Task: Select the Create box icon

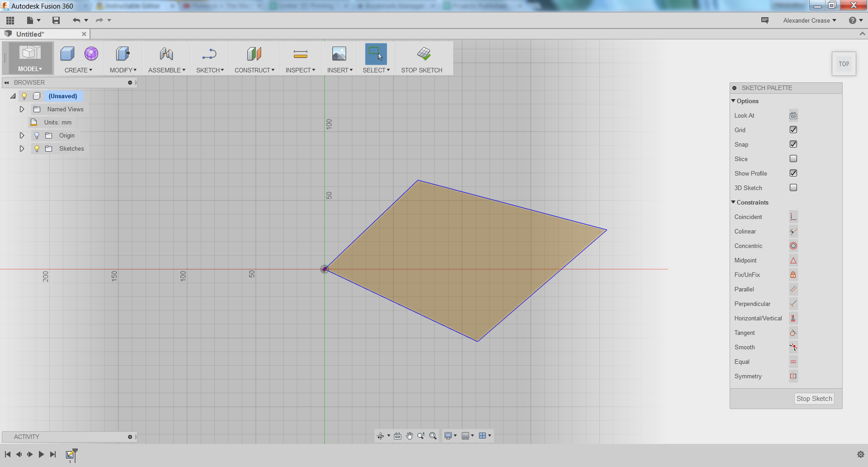Action: (67, 54)
